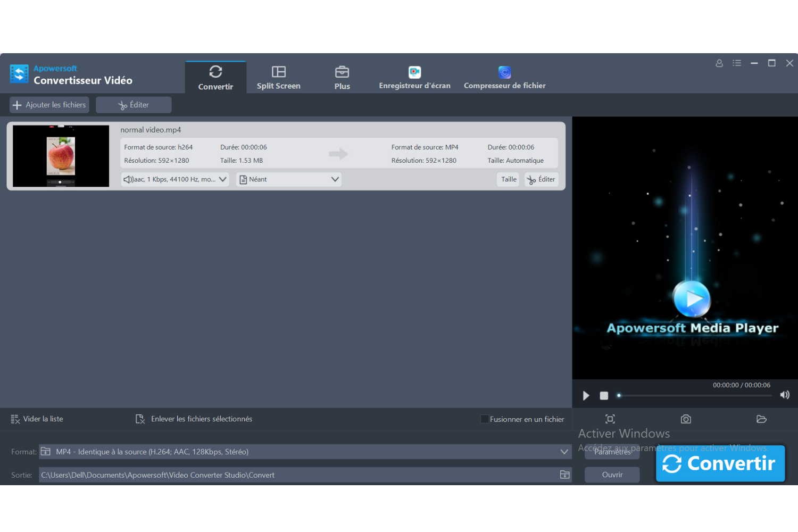Click the Paramètres button
Screen dimensions: 798x532
(x=612, y=452)
